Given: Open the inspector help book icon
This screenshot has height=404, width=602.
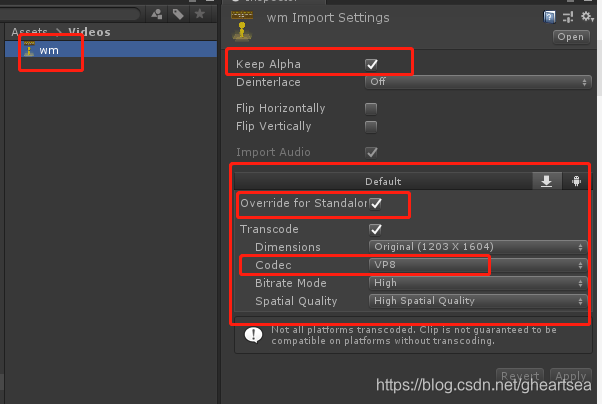Looking at the screenshot, I should (549, 17).
